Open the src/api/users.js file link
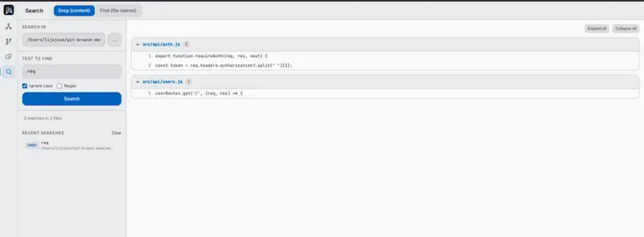The width and height of the screenshot is (644, 237). 163,82
